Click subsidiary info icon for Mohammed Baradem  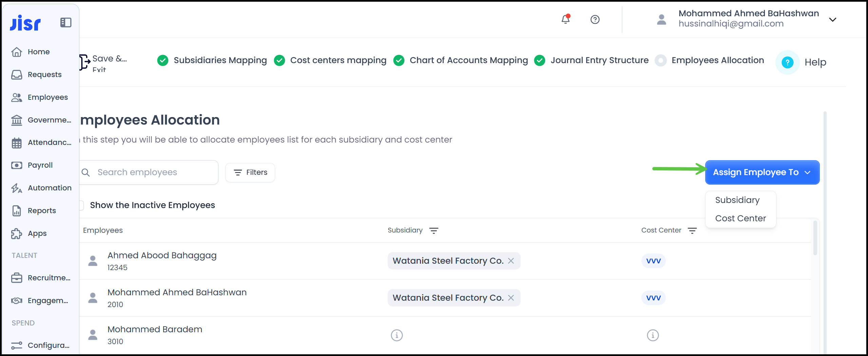pos(397,335)
